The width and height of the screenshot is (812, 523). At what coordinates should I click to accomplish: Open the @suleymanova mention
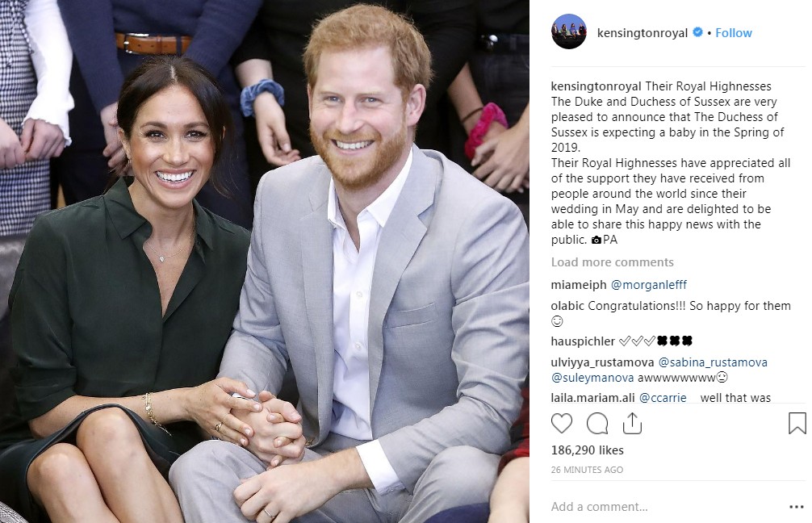click(592, 378)
